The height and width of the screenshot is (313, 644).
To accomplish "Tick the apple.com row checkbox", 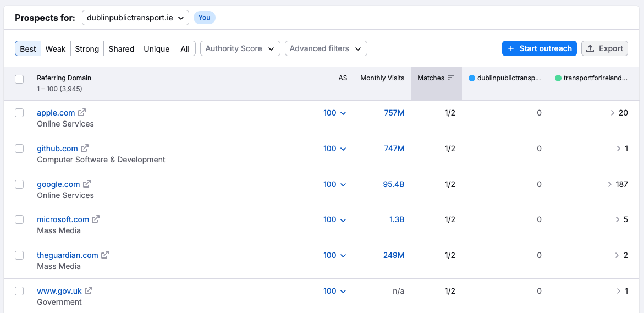I will (x=19, y=113).
